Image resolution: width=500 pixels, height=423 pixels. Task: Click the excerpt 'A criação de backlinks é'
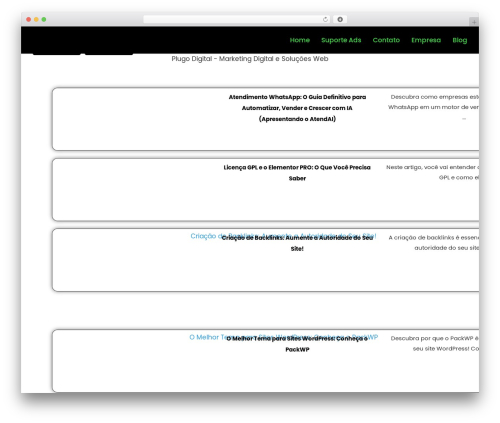[x=434, y=243]
